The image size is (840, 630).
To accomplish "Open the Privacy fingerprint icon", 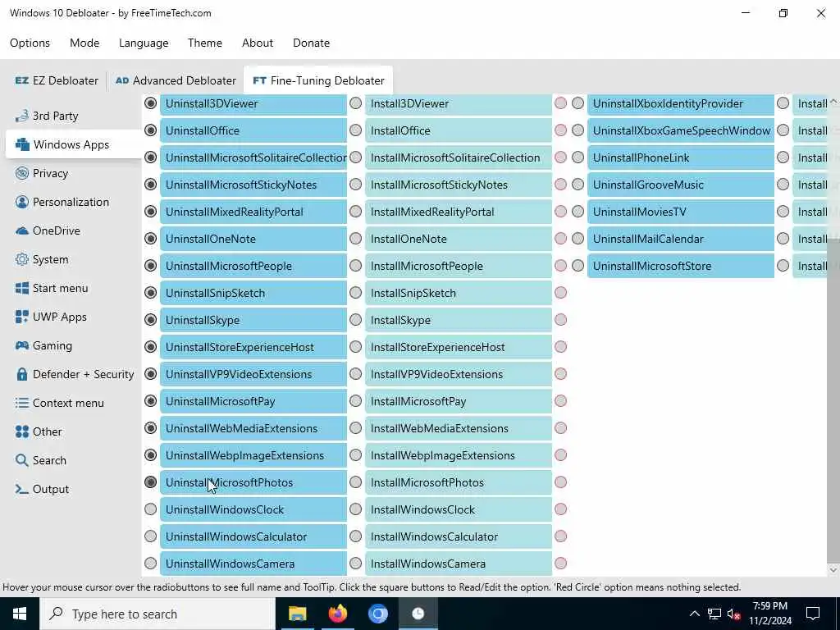I will 22,173.
